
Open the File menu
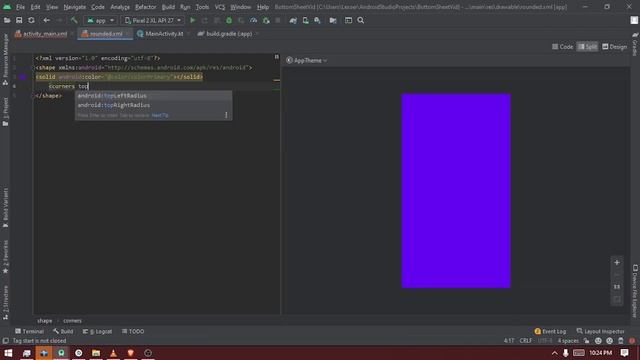click(20, 7)
